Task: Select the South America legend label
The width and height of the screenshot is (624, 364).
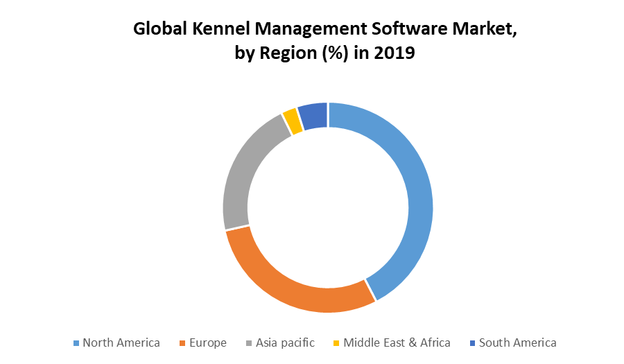Action: (x=517, y=343)
